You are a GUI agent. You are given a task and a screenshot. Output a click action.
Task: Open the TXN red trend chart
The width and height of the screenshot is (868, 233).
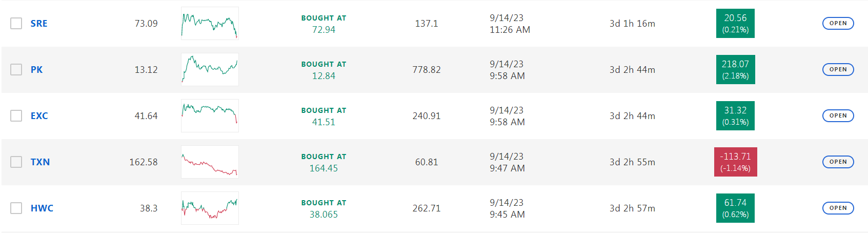click(x=210, y=162)
